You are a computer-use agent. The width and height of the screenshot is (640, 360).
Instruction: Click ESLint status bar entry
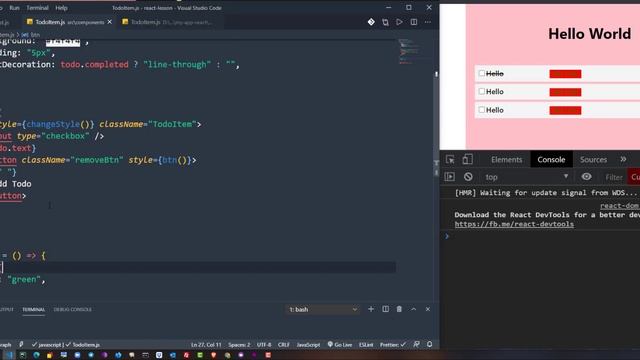[x=366, y=344]
